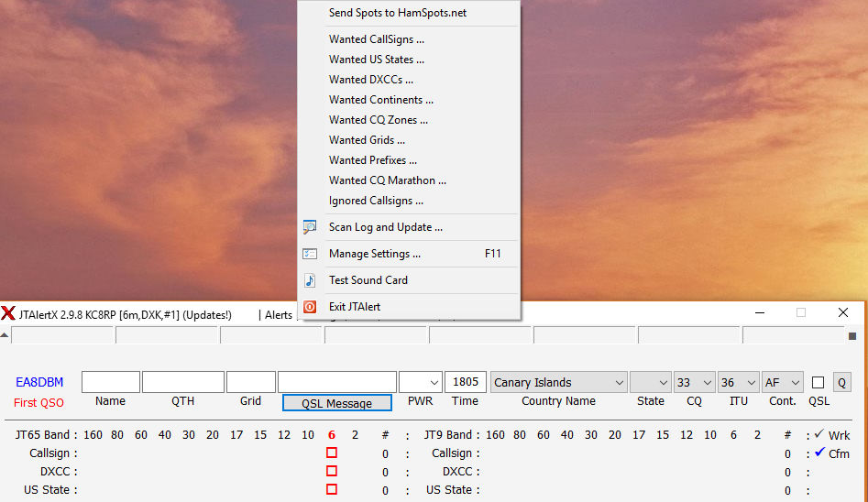The width and height of the screenshot is (868, 502).
Task: Open the Country Name dropdown showing Canary Islands
Action: [559, 383]
